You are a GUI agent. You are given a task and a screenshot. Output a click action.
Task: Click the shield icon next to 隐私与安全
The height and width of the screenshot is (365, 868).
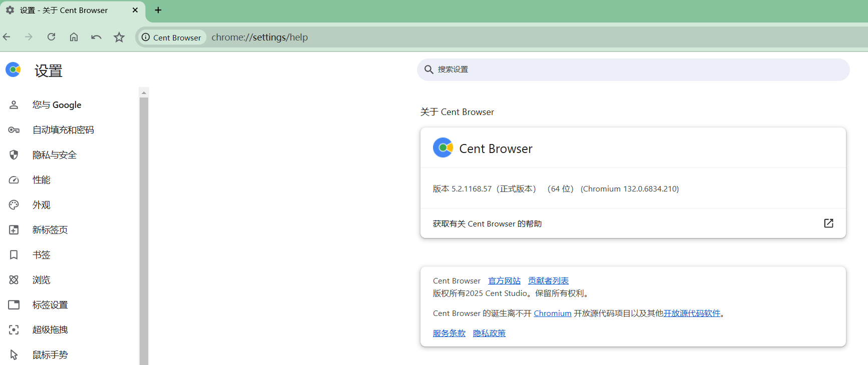(14, 155)
